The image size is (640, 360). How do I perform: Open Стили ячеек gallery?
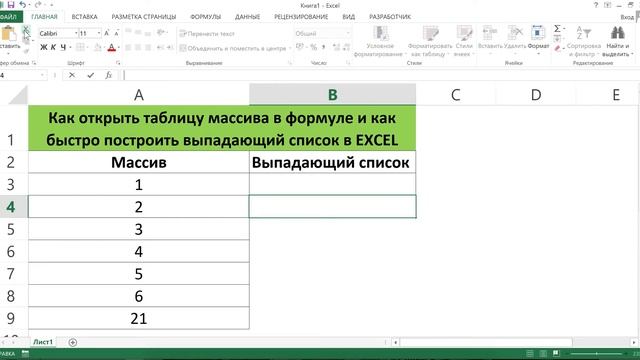click(x=464, y=42)
